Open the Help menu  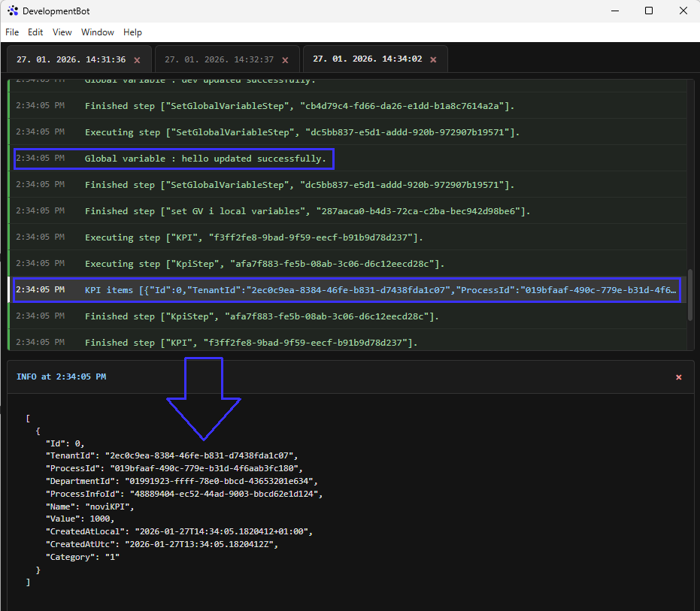[132, 32]
